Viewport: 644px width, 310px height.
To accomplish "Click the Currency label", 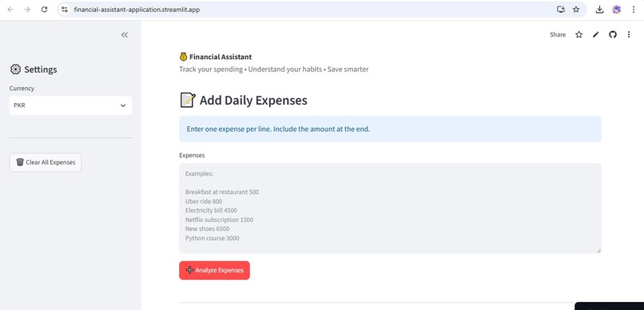I will click(x=22, y=88).
